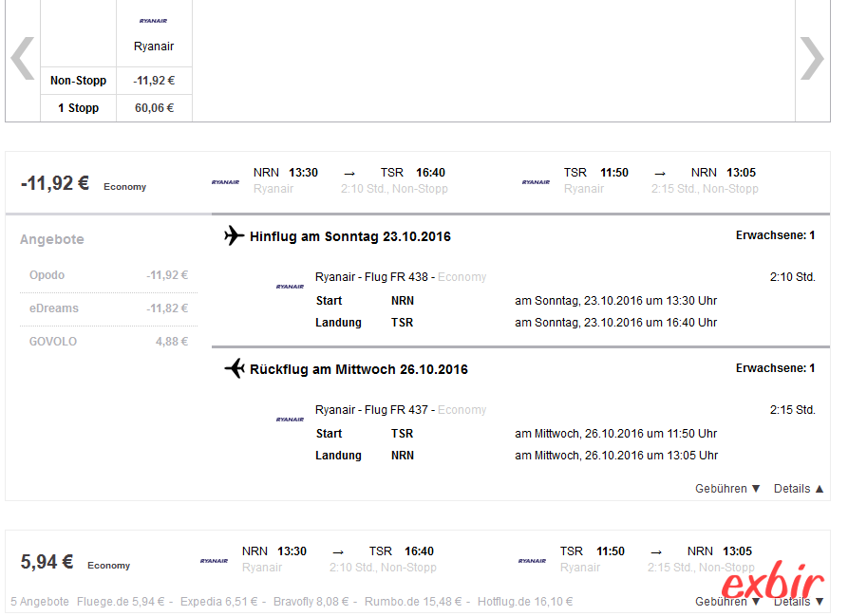Click Ryanair logo before TSR 11:50 in 5,94 € result
This screenshot has height=616, width=848.
[x=532, y=561]
